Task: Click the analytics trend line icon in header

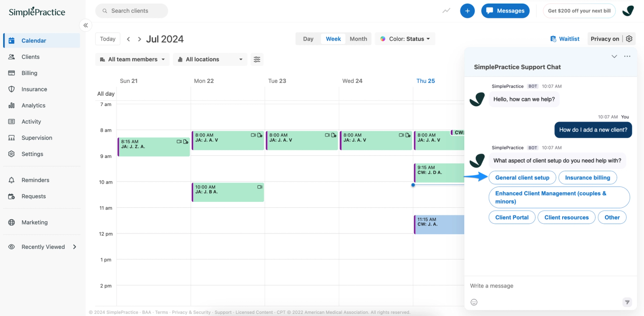Action: tap(446, 11)
